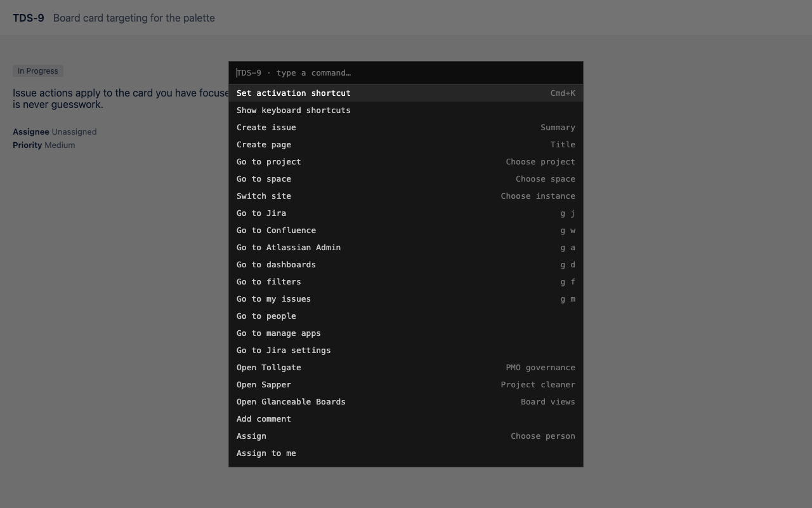Viewport: 812px width, 508px height.
Task: Select Go to my issues
Action: 406,299
